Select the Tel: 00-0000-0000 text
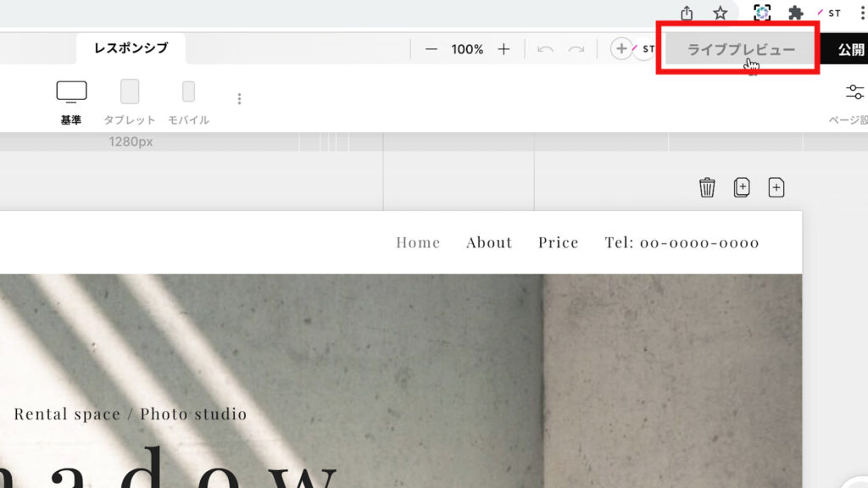868x488 pixels. 682,242
